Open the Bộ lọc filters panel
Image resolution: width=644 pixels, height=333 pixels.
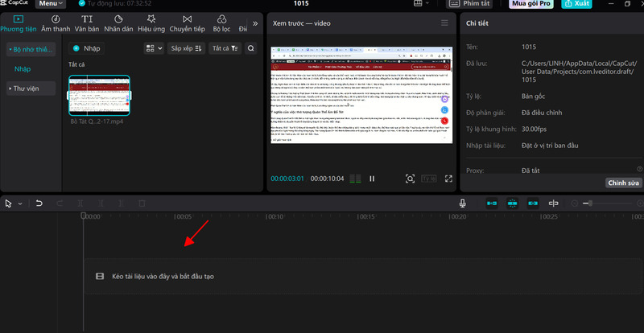coord(220,23)
